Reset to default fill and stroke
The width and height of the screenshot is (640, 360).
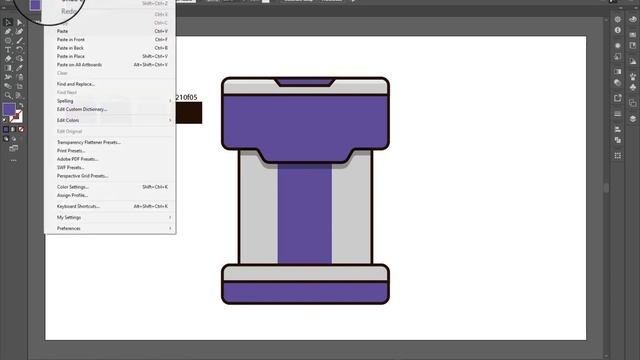[5, 120]
